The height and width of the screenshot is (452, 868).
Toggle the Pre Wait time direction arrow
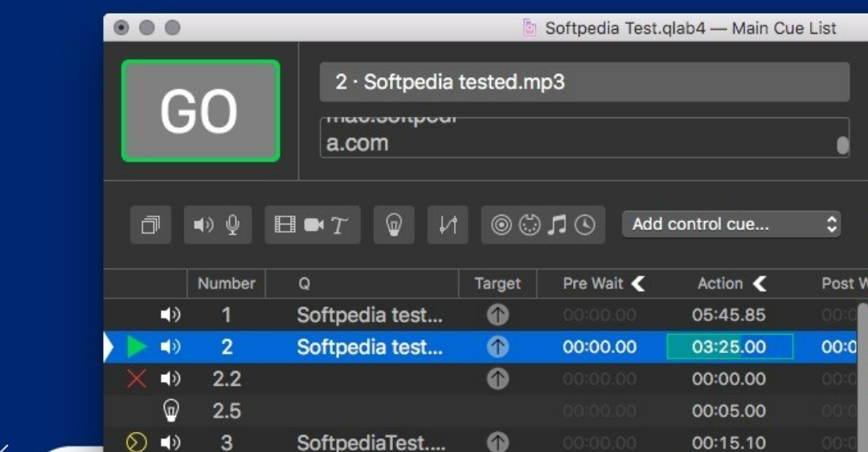coord(638,284)
